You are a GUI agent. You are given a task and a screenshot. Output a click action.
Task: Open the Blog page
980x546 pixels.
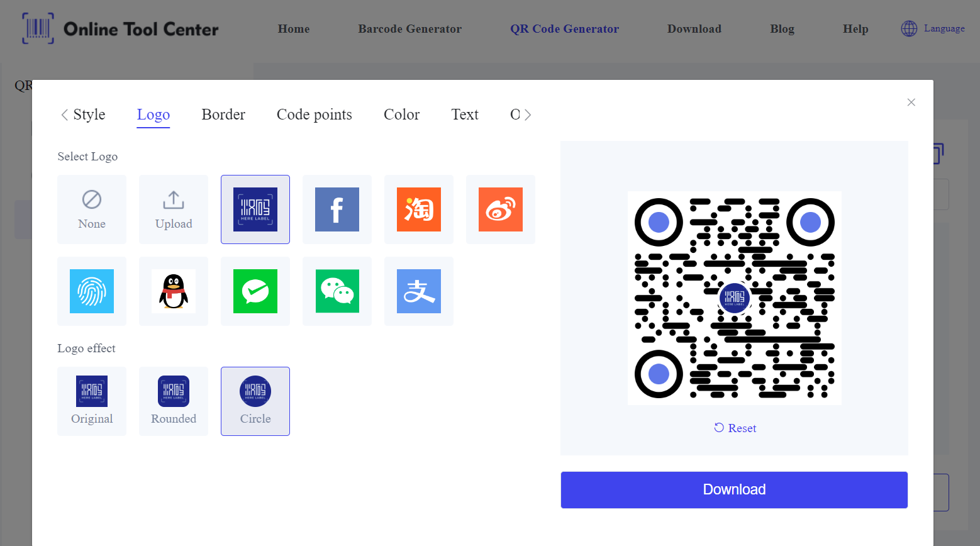tap(782, 29)
